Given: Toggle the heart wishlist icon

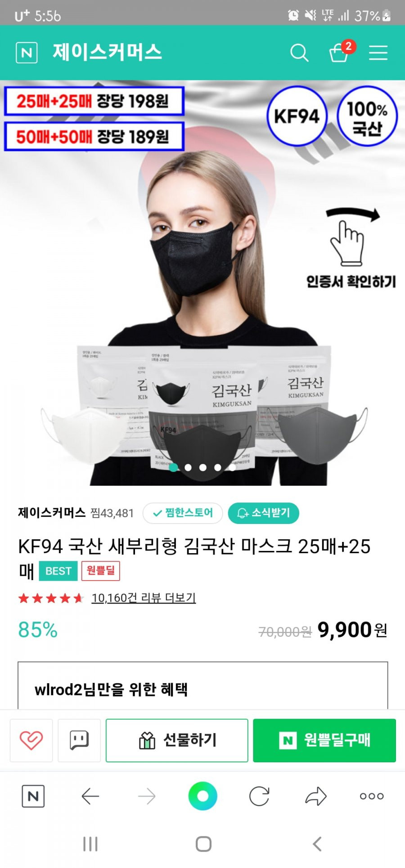Looking at the screenshot, I should pos(31,740).
